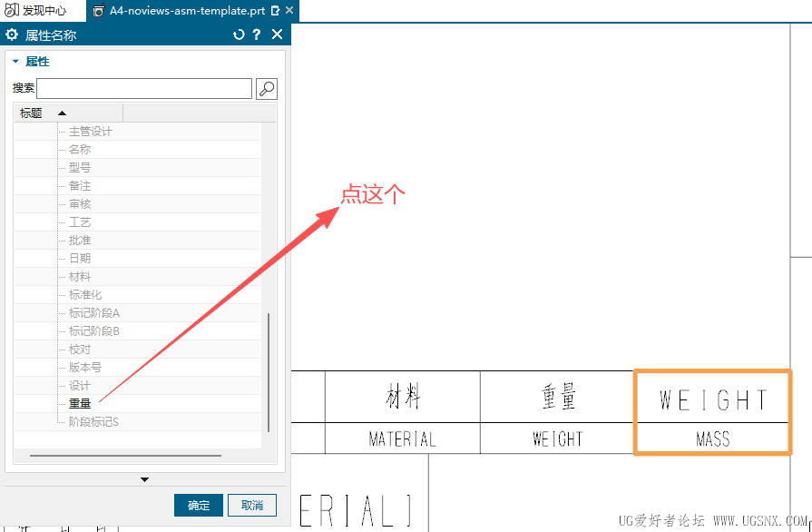Close the A4-noviews-asm-template.prt tab
This screenshot has width=812, height=532.
pos(289,10)
